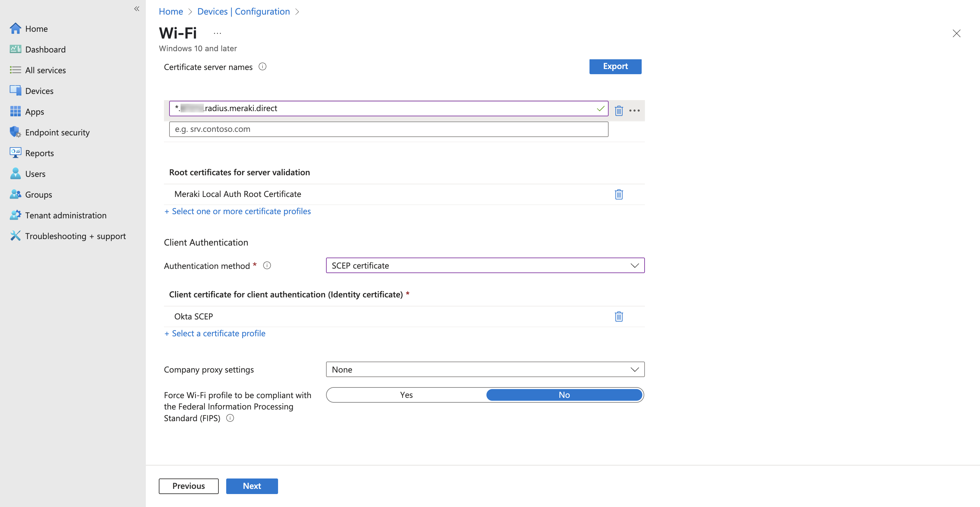Click the Next button
Screen dimensions: 980x507
pyautogui.click(x=252, y=486)
